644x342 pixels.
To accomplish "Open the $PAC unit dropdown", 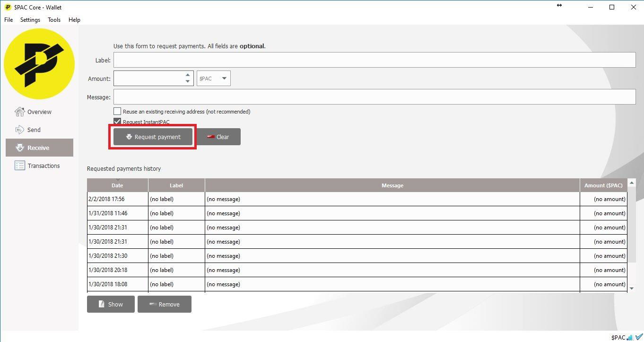I will pyautogui.click(x=214, y=79).
